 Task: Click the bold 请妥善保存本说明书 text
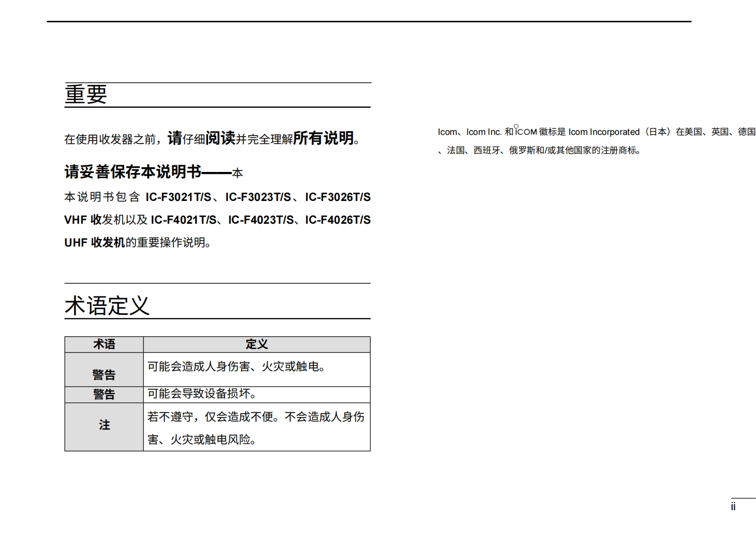(x=133, y=172)
